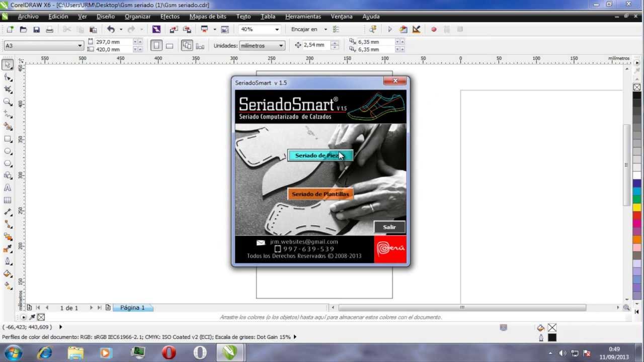Print the document
This screenshot has height=362, width=644.
tap(49, 30)
